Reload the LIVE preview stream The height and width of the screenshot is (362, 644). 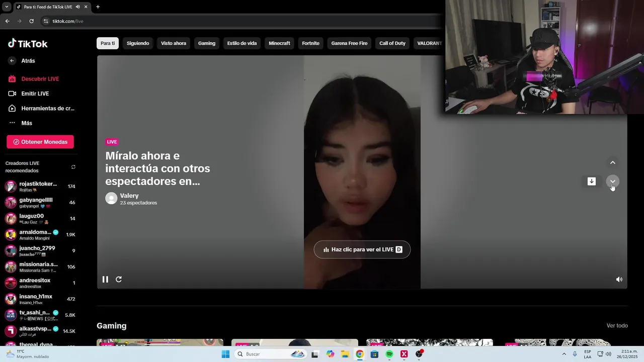pyautogui.click(x=119, y=280)
